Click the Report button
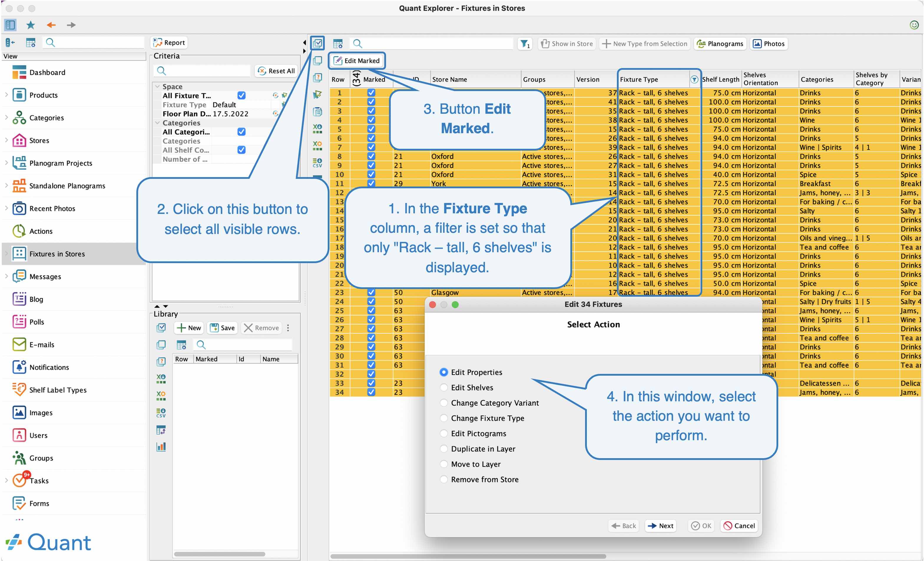The image size is (924, 561). click(169, 42)
